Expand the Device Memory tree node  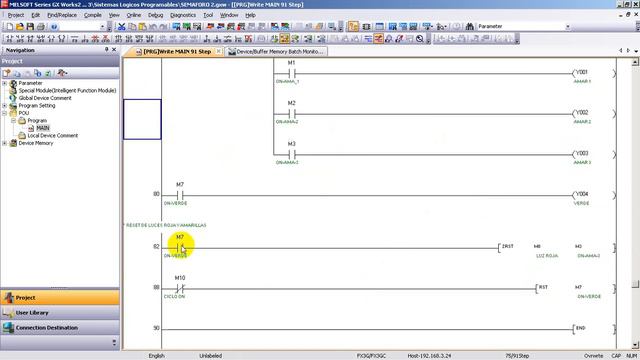[x=4, y=143]
